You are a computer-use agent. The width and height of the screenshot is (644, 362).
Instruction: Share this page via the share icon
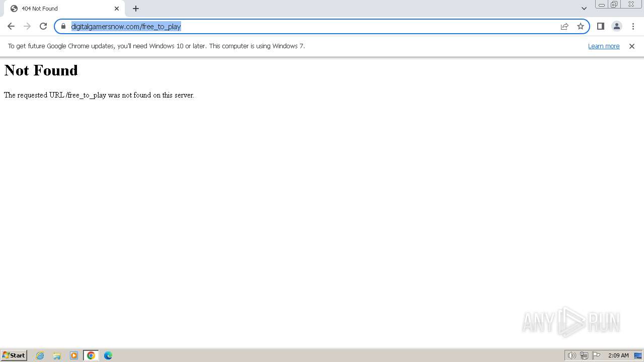pyautogui.click(x=565, y=26)
